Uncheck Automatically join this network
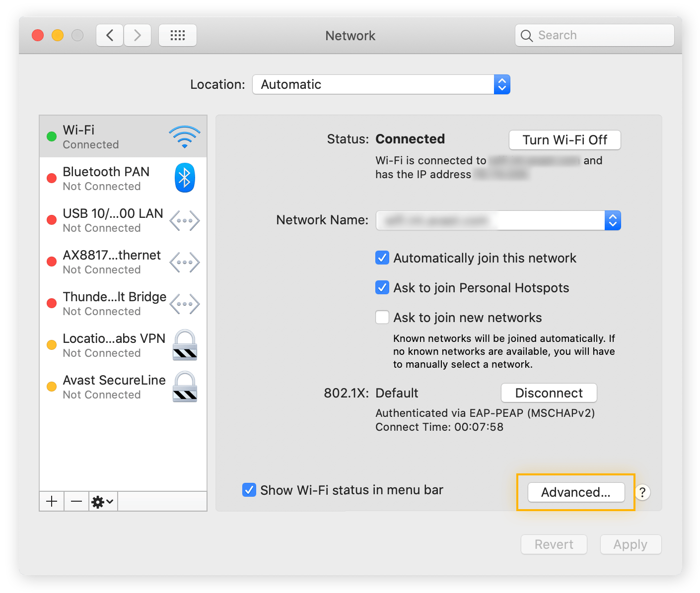This screenshot has height=593, width=700. [x=382, y=258]
